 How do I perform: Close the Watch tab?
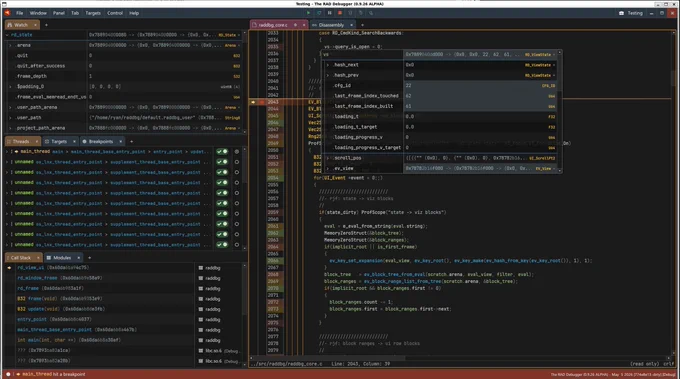36,25
